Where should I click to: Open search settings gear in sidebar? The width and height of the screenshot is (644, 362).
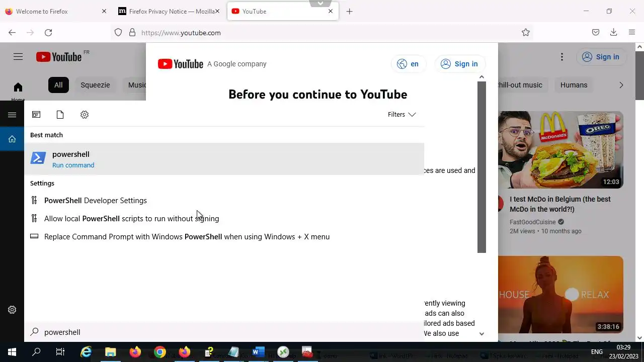(x=12, y=310)
